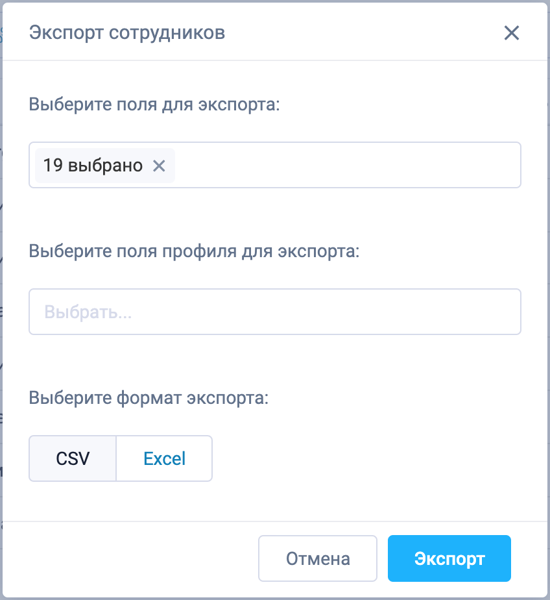
Task: Close the Экспорт сотрудников dialog
Action: tap(511, 33)
